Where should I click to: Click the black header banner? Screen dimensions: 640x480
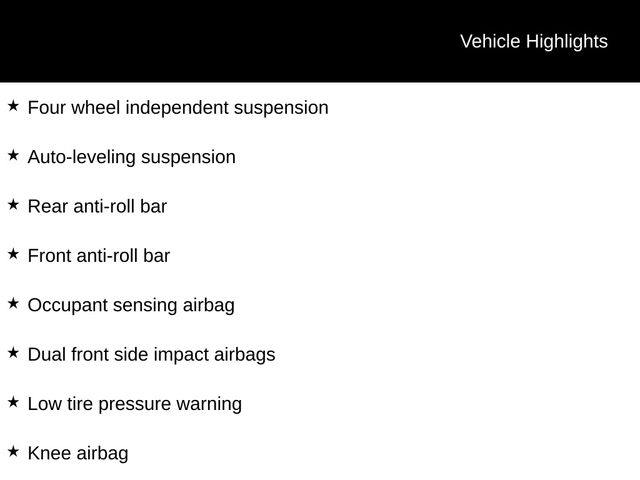pyautogui.click(x=320, y=41)
